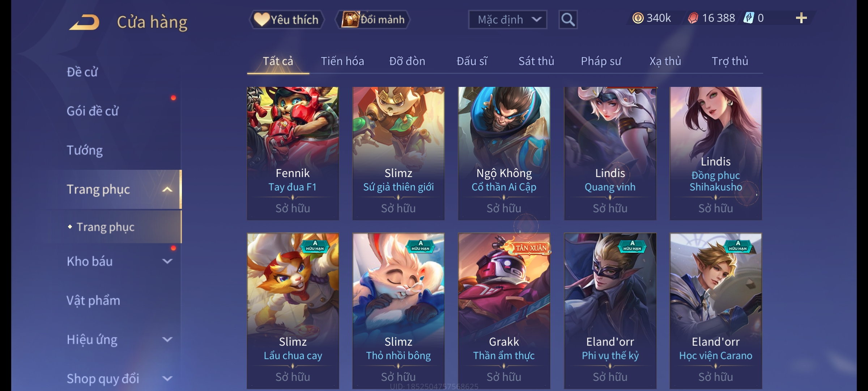868x391 pixels.
Task: Select the Pháp sư tab
Action: tap(601, 61)
